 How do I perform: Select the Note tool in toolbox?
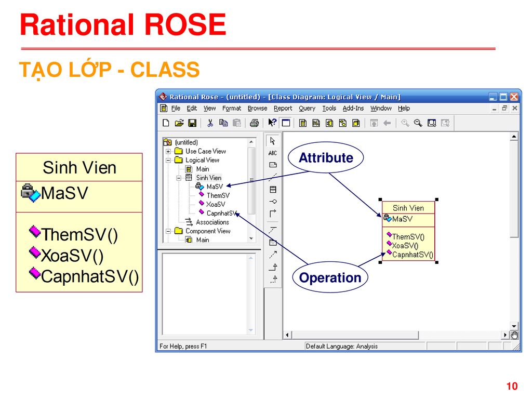(x=273, y=165)
